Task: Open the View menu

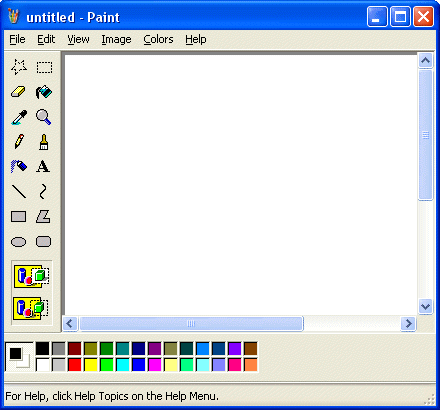Action: click(78, 39)
